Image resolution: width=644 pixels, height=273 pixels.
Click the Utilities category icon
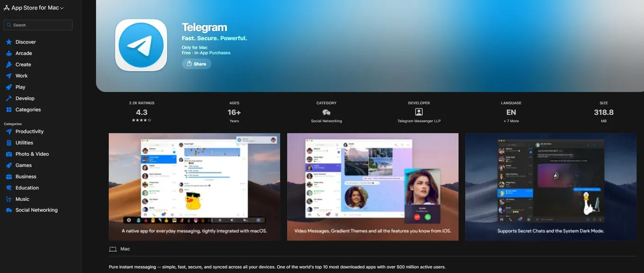[9, 143]
